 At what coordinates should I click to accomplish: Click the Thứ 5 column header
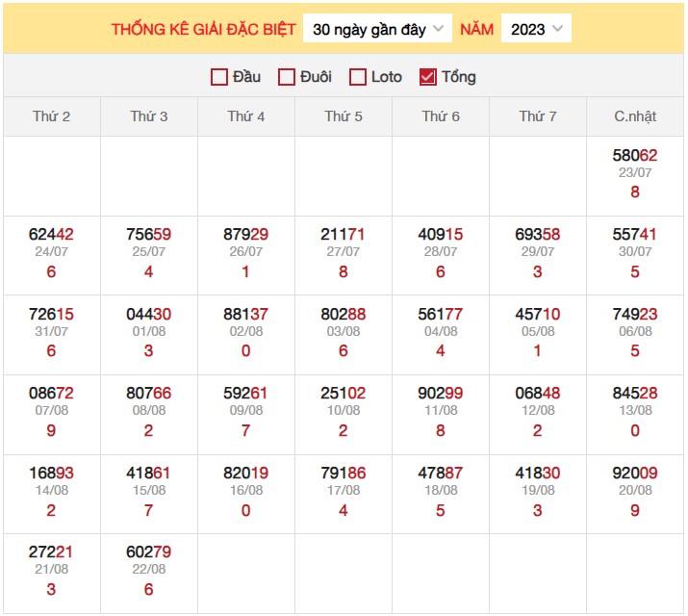click(x=344, y=116)
